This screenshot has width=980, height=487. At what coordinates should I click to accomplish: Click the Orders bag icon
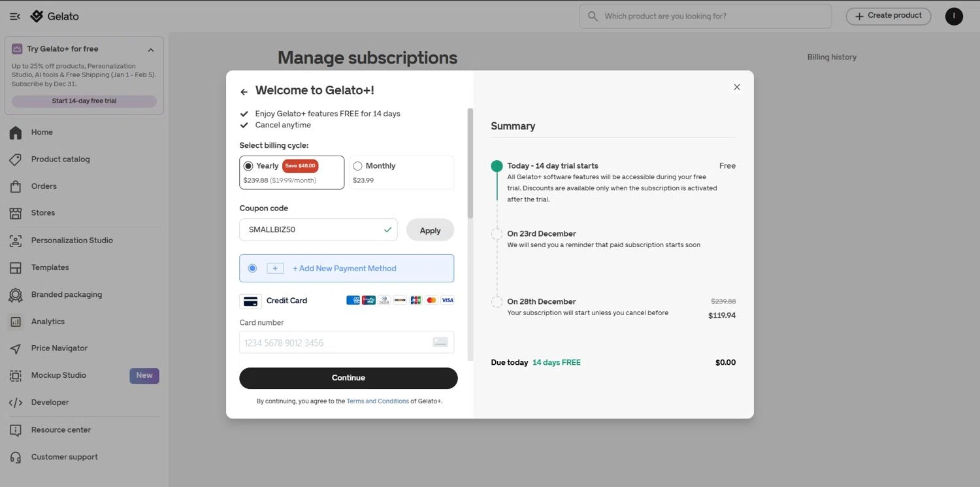pos(16,187)
